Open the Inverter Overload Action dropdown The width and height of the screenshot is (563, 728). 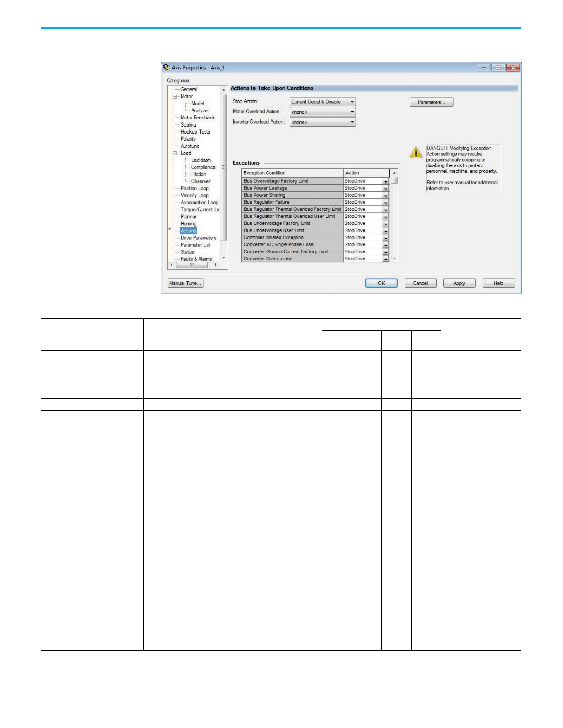pos(323,122)
